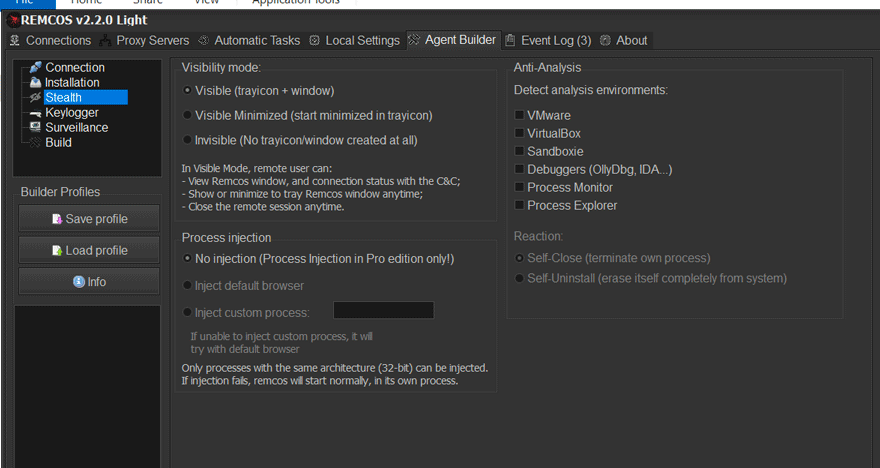Image resolution: width=880 pixels, height=468 pixels.
Task: Click the 'Process injection' group label
Action: (226, 237)
